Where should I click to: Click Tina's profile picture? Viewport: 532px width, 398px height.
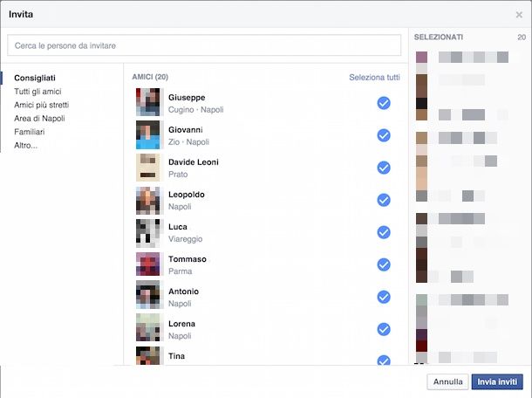pos(148,355)
